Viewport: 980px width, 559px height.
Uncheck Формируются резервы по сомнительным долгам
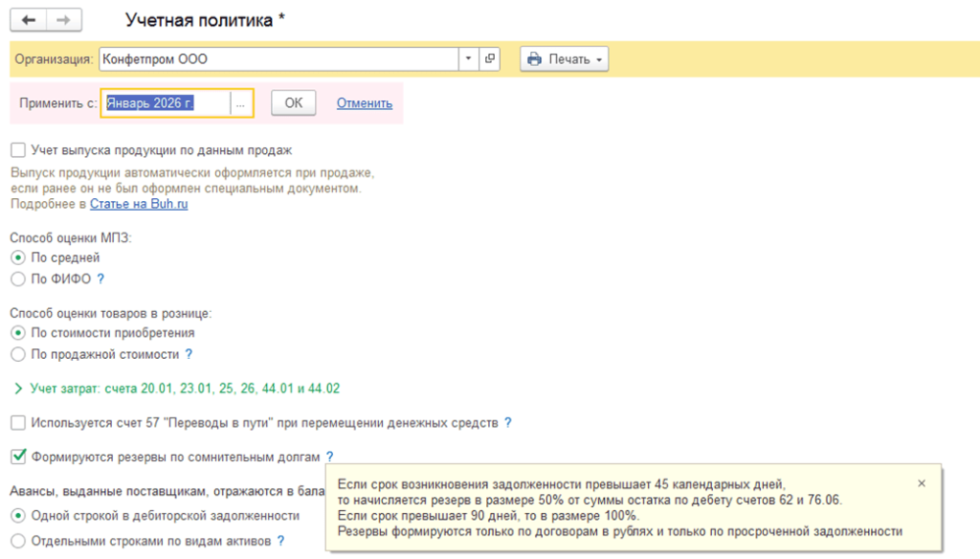click(18, 457)
